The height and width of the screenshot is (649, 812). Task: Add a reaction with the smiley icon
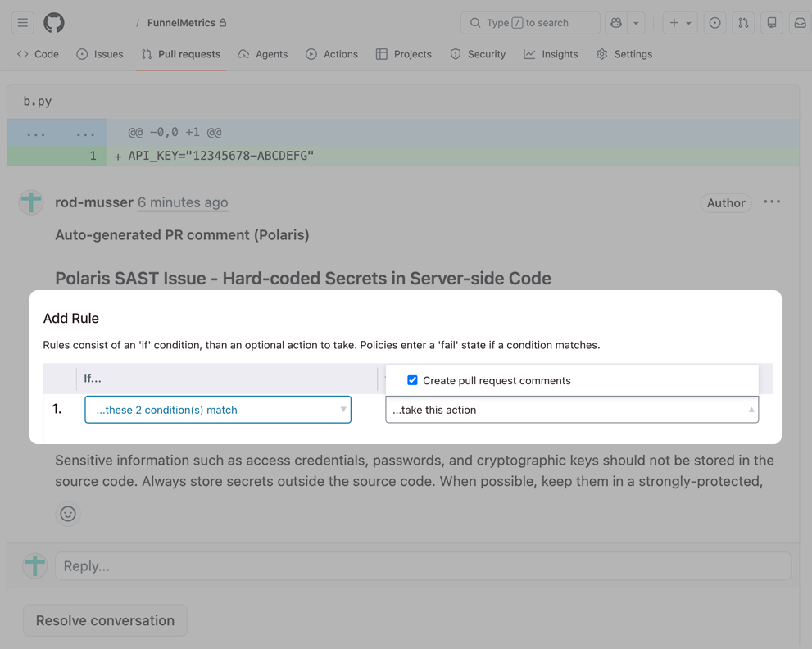coord(68,514)
